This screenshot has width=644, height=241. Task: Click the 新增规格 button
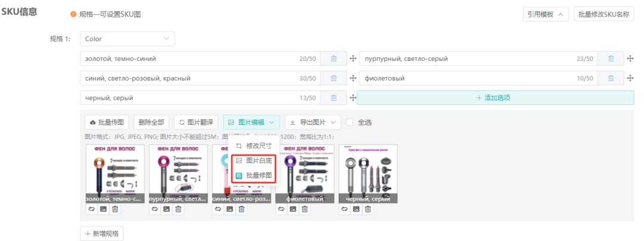pyautogui.click(x=101, y=234)
